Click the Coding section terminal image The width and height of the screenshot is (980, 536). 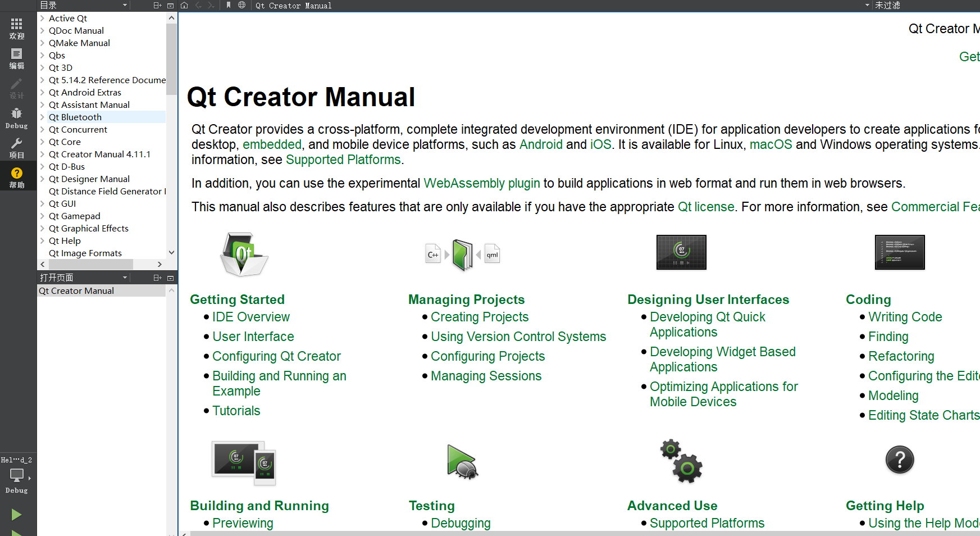[x=900, y=252]
